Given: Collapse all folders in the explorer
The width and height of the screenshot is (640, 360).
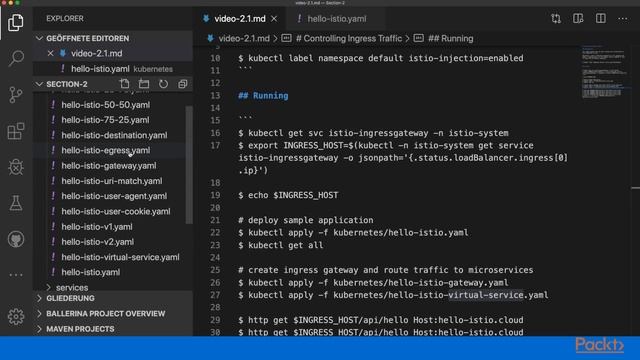Looking at the screenshot, I should [x=182, y=84].
